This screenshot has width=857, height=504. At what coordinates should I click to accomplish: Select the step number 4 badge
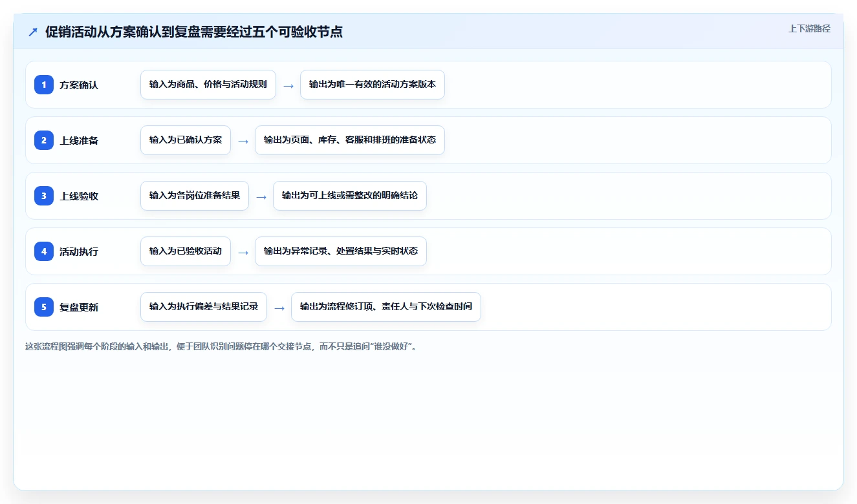pos(44,251)
